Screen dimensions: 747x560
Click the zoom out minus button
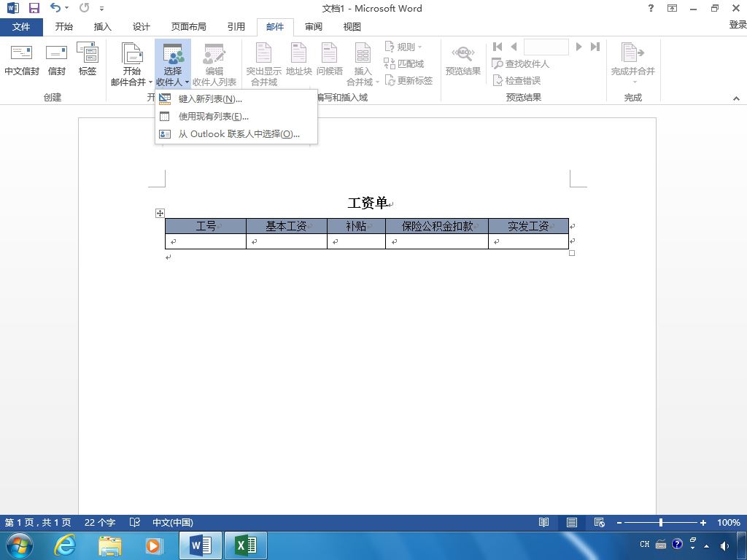pyautogui.click(x=619, y=523)
